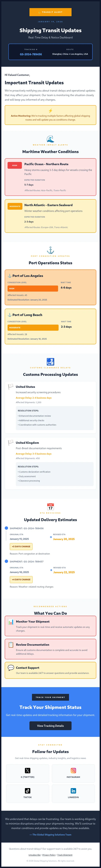Screen dimensions: 101x868
Task: Click the maritime weather wave icon
Action: pos(50,137)
